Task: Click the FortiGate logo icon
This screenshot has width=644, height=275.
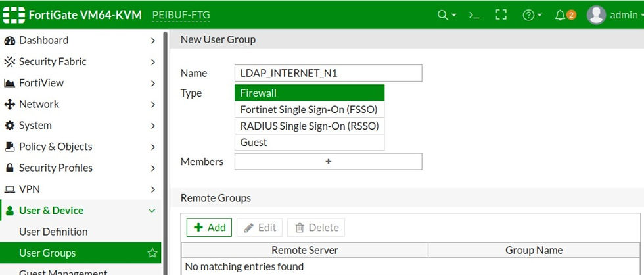Action: [x=14, y=14]
